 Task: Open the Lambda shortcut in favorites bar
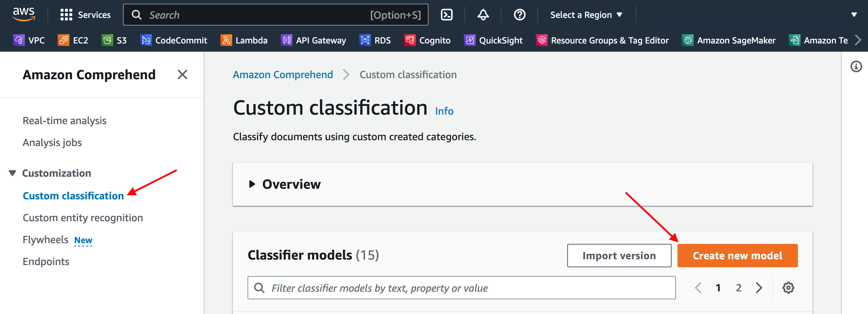244,40
